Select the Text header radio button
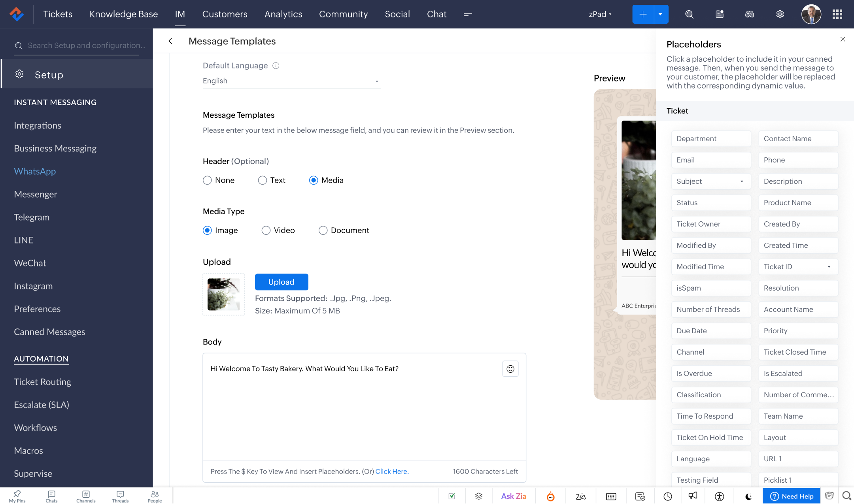This screenshot has height=504, width=854. click(263, 180)
